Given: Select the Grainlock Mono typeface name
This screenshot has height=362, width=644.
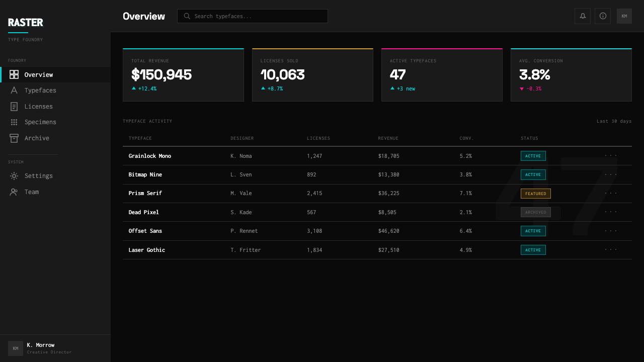Looking at the screenshot, I should pyautogui.click(x=150, y=156).
